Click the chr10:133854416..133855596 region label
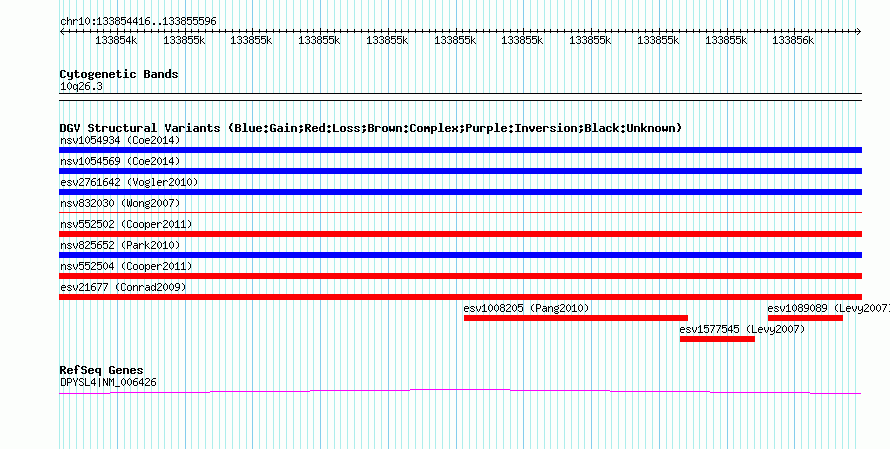 pyautogui.click(x=138, y=22)
